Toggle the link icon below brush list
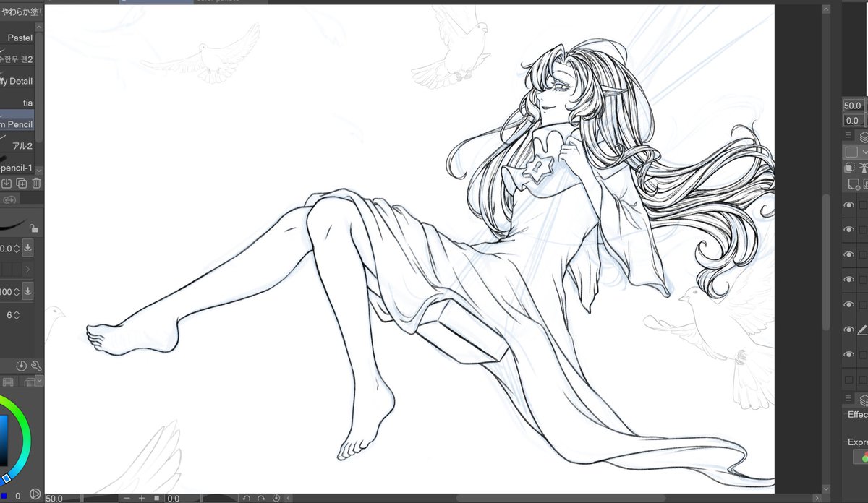This screenshot has width=868, height=503. (x=9, y=199)
